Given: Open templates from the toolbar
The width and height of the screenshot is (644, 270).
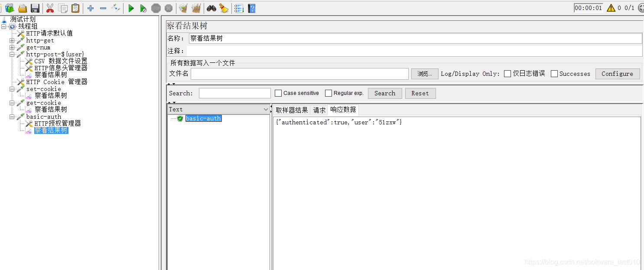Looking at the screenshot, I should 10,8.
